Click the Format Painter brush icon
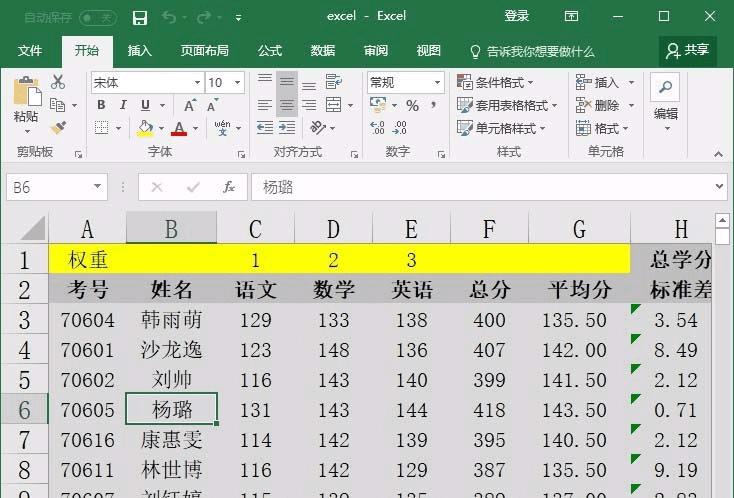The height and width of the screenshot is (498, 734). coord(58,127)
